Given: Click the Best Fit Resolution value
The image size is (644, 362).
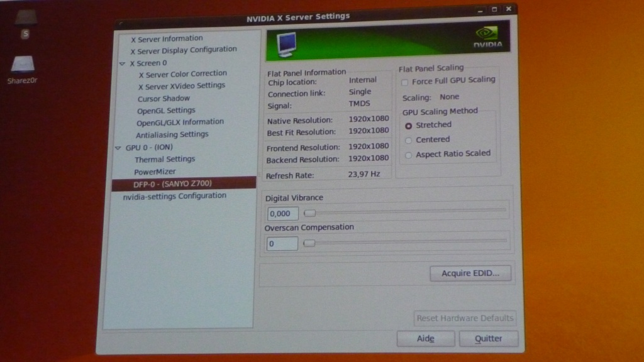Looking at the screenshot, I should (369, 131).
